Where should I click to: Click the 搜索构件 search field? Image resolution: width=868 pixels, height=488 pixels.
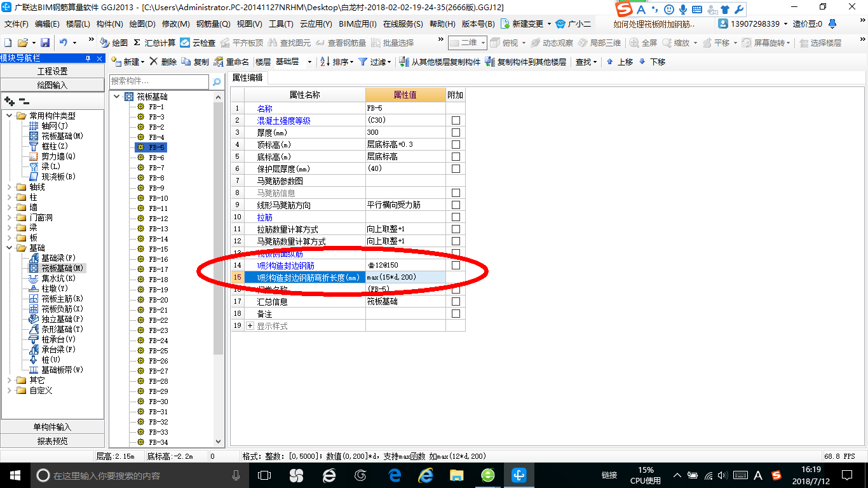point(159,81)
